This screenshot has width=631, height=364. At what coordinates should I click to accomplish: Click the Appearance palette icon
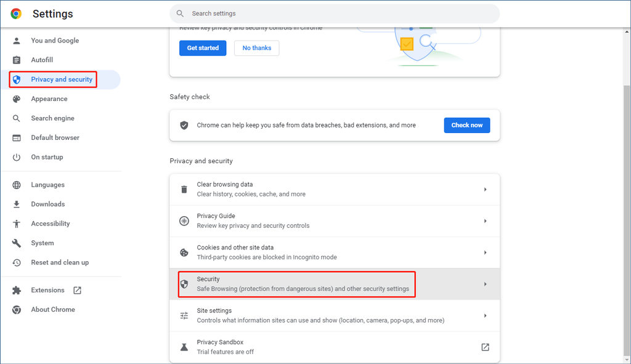[17, 99]
